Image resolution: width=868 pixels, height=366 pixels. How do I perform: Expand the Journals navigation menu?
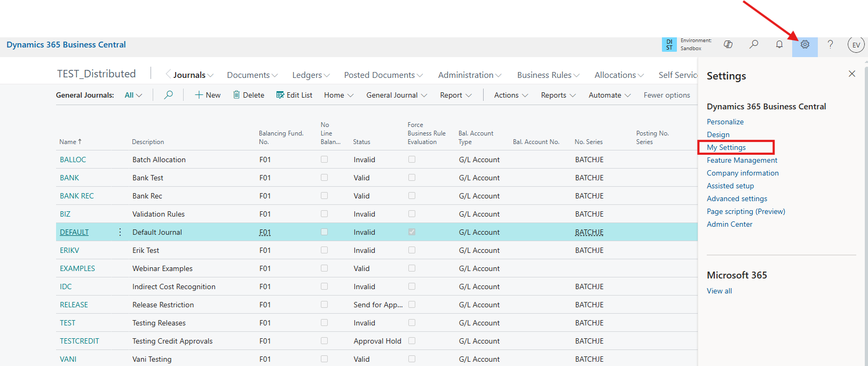coord(193,75)
